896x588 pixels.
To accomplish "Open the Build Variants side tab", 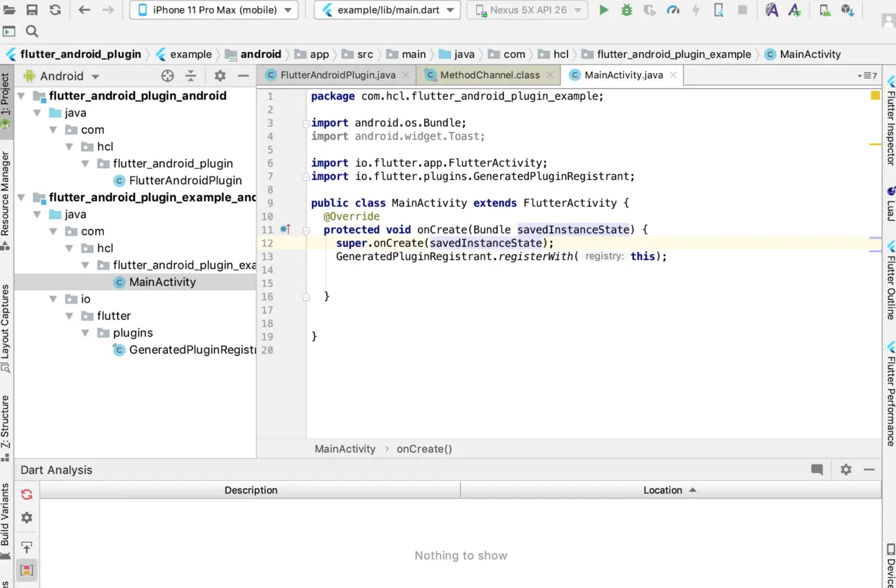I will pyautogui.click(x=6, y=520).
